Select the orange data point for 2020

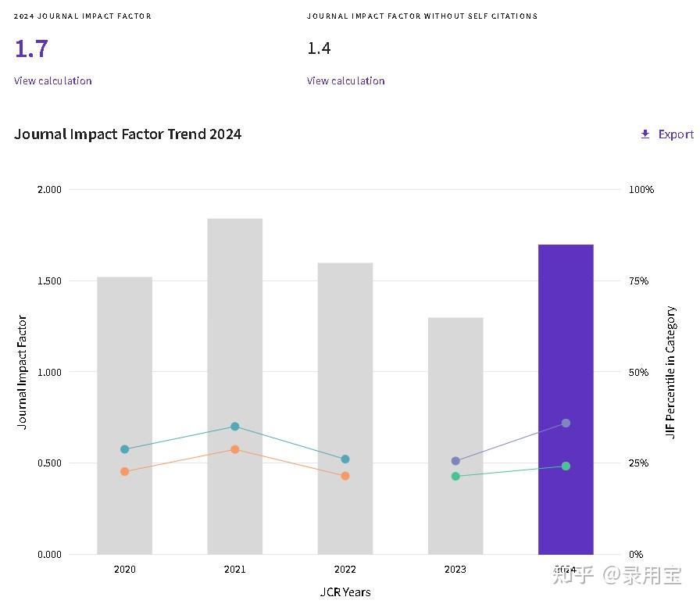(x=124, y=471)
